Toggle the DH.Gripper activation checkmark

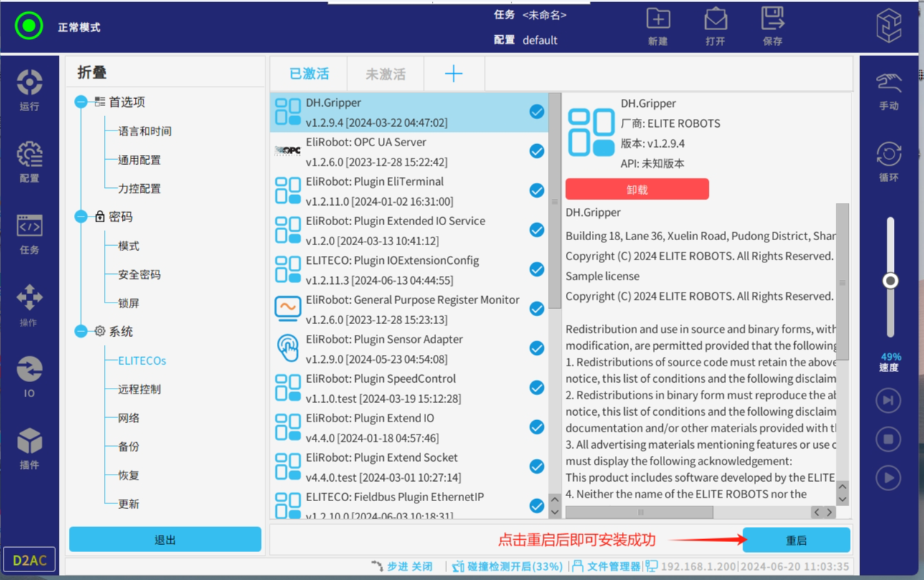pos(537,112)
